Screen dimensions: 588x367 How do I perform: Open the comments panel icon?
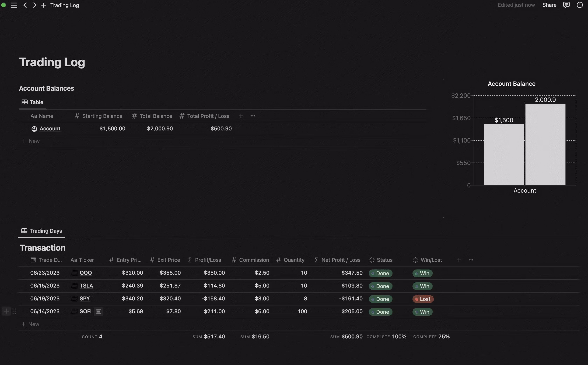click(566, 5)
